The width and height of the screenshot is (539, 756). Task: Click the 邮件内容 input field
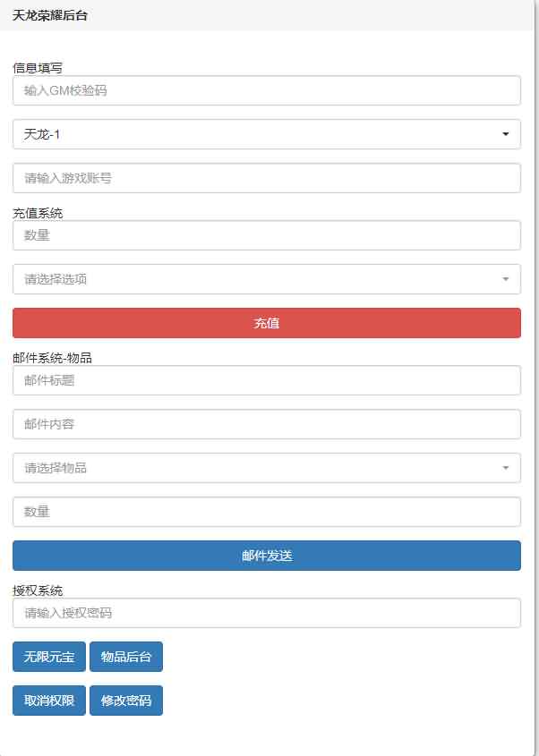pyautogui.click(x=266, y=424)
